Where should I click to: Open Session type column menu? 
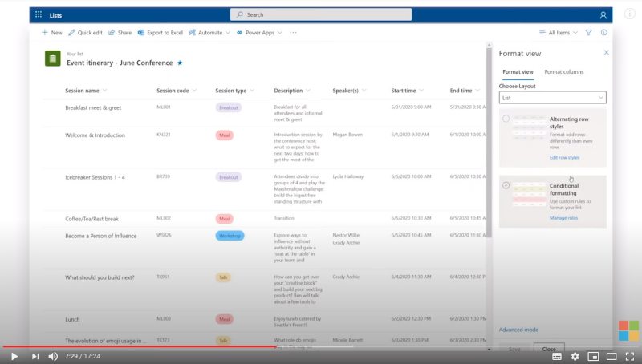click(252, 91)
